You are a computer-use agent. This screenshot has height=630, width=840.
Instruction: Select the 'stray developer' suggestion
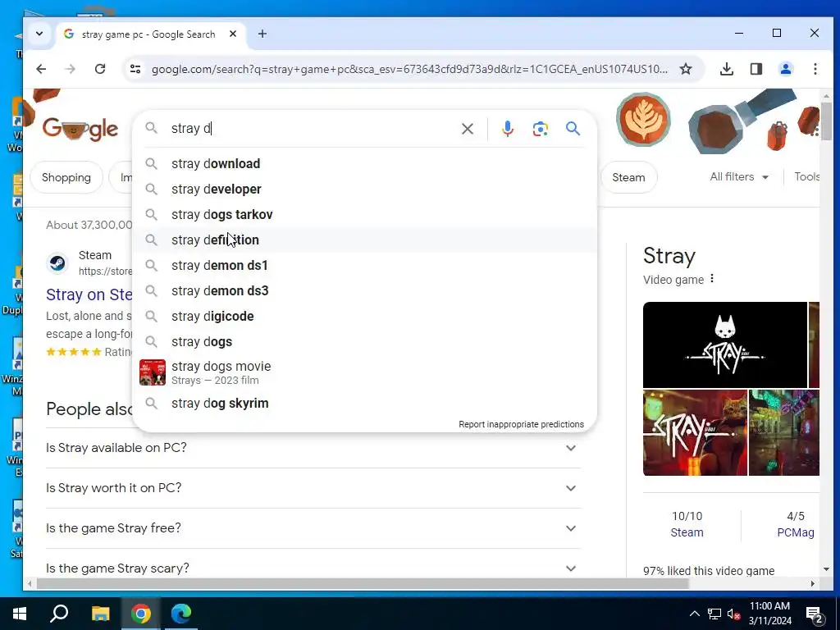(x=364, y=189)
